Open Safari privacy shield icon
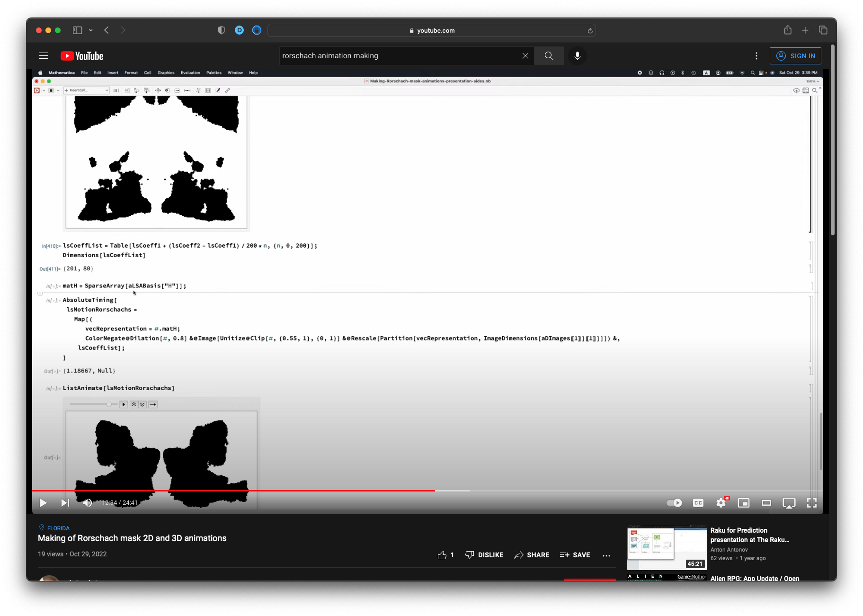The image size is (863, 616). 221,30
